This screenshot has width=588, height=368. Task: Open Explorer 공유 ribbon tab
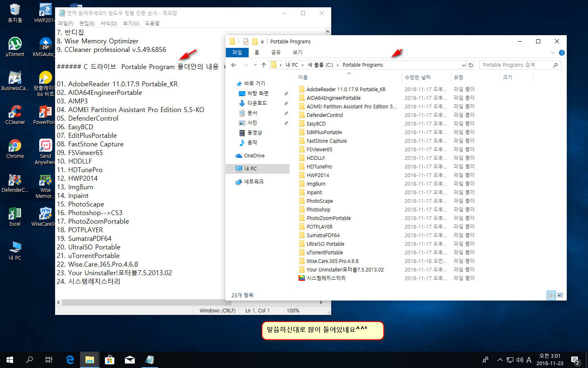(276, 52)
